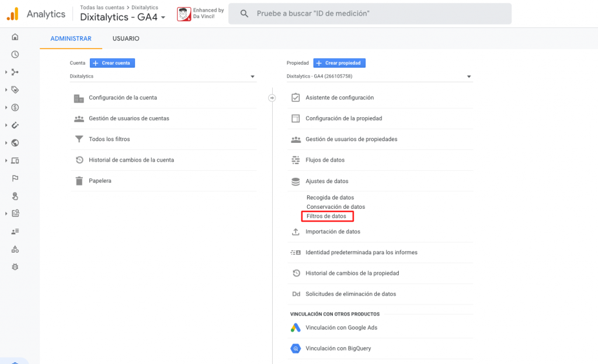
Task: Click the Google Ads logo icon
Action: [x=295, y=328]
